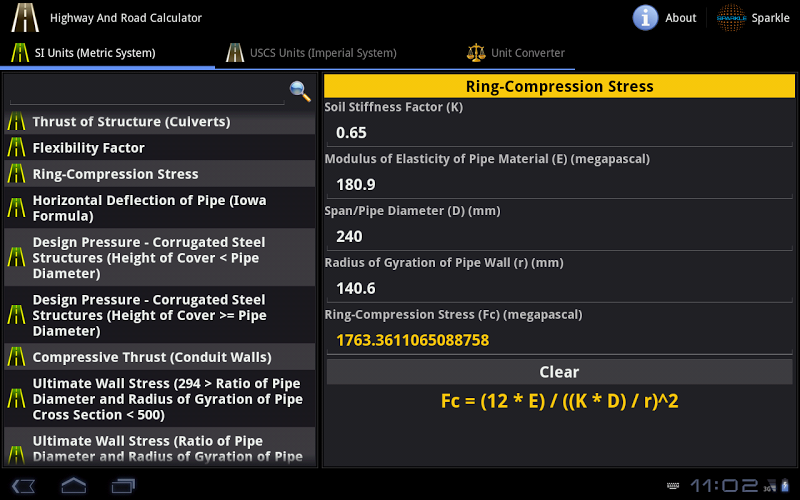
Task: Focus the Span/Pipe Diameter (D) field
Action: tap(557, 236)
